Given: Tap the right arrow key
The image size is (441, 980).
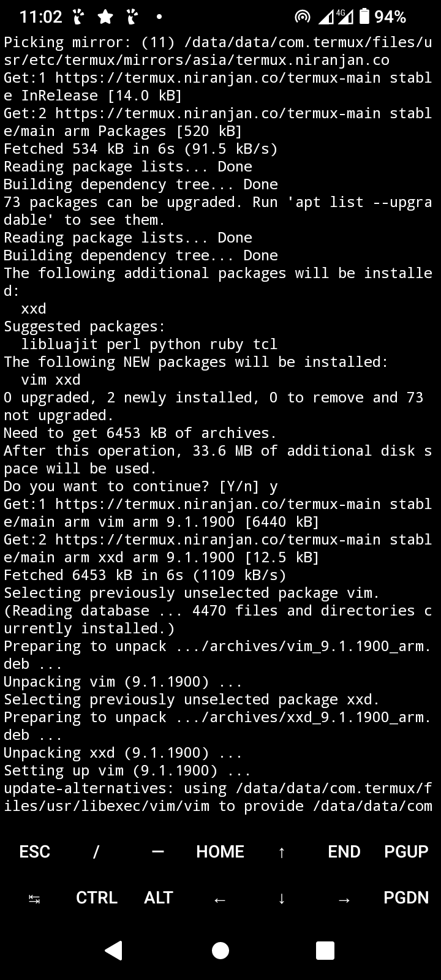Looking at the screenshot, I should (x=344, y=899).
